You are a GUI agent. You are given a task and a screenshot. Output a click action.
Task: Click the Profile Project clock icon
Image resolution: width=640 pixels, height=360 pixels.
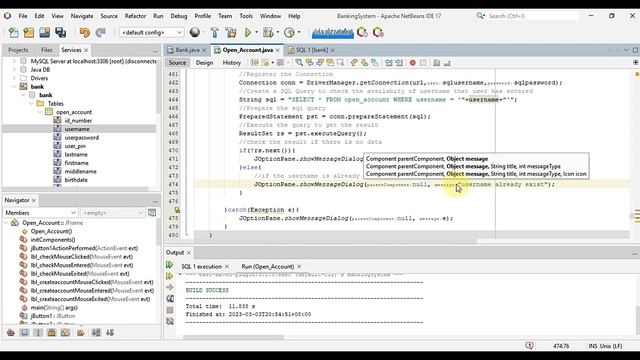[289, 32]
